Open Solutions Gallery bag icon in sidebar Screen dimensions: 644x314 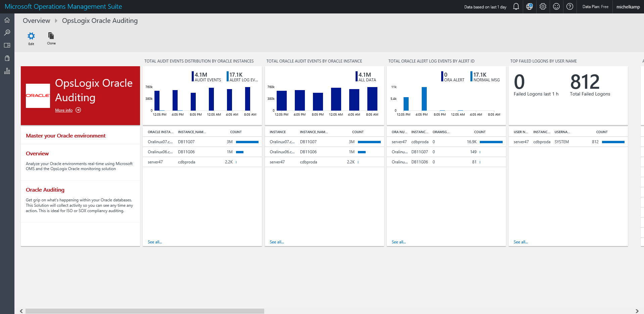(7, 58)
